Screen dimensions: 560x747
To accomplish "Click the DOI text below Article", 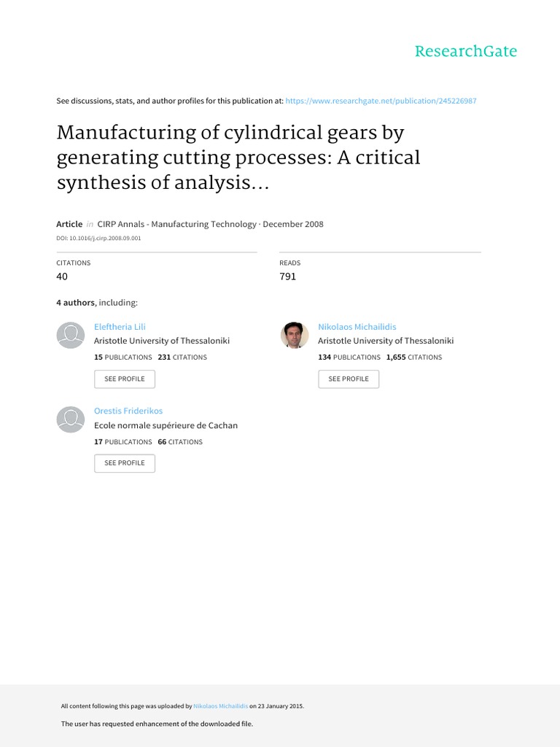I will [x=99, y=238].
